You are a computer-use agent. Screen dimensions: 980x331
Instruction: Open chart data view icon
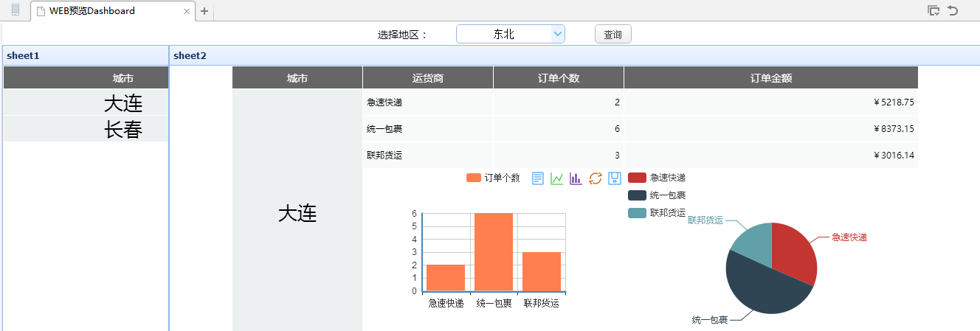click(x=538, y=178)
